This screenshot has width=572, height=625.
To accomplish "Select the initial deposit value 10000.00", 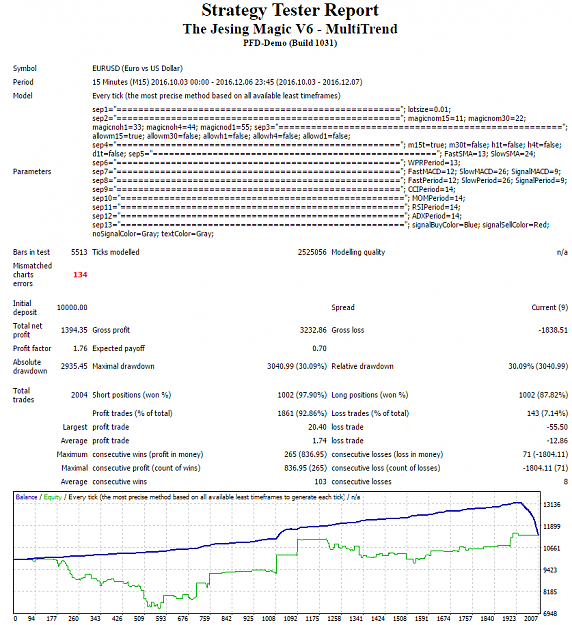I will click(72, 308).
